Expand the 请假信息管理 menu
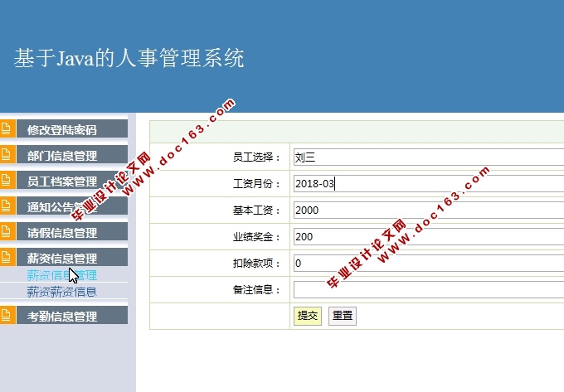564x392 pixels. pyautogui.click(x=72, y=231)
